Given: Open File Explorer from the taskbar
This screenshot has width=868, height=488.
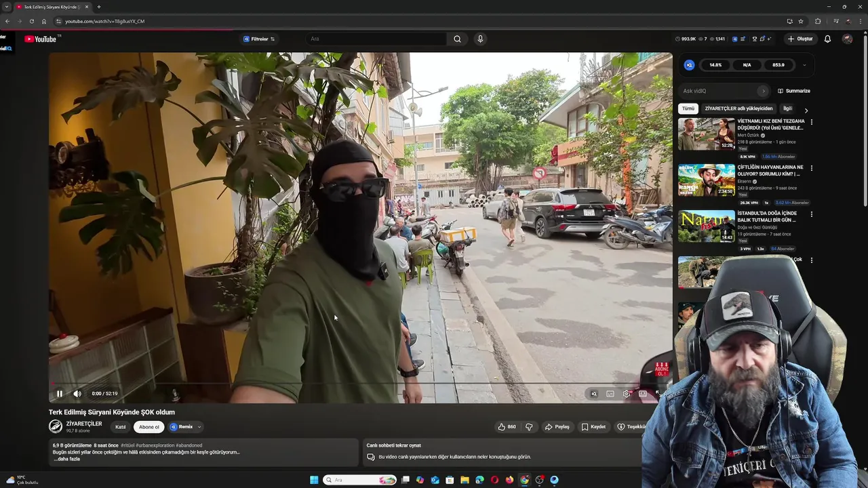Looking at the screenshot, I should 465,480.
